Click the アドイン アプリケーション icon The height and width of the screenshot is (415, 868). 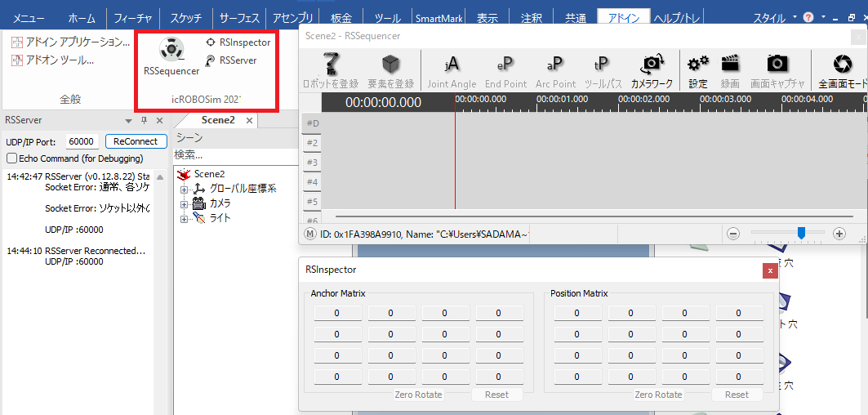17,42
